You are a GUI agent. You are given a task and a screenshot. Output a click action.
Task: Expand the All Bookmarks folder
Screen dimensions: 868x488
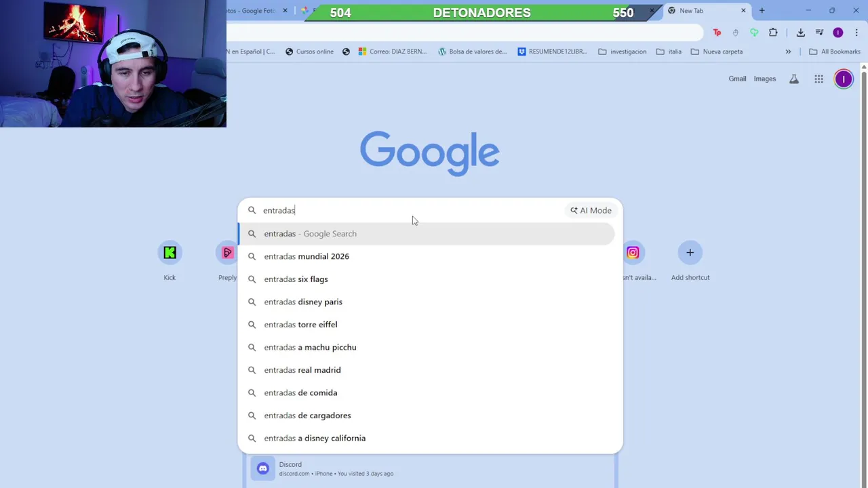click(x=834, y=52)
